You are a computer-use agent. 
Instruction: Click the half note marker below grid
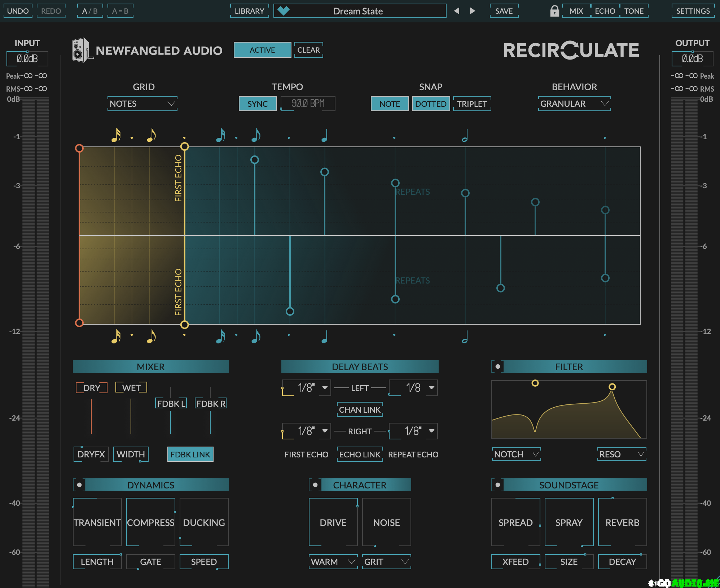pyautogui.click(x=465, y=337)
